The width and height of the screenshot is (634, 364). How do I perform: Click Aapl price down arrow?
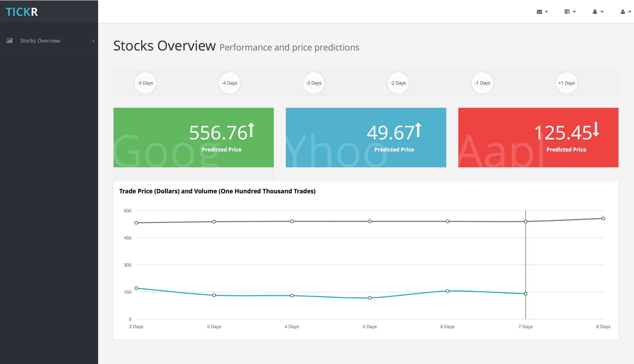(596, 129)
